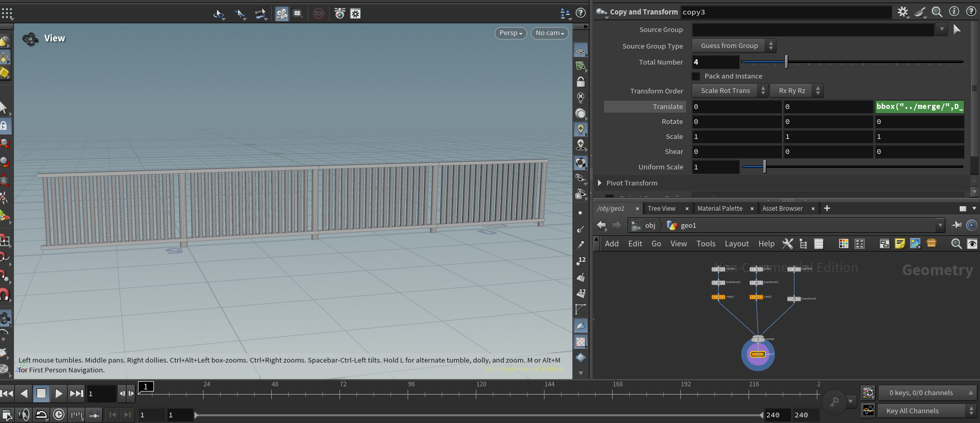The image size is (980, 423).
Task: Toggle the viewport lighting bulb icon
Action: click(x=581, y=129)
